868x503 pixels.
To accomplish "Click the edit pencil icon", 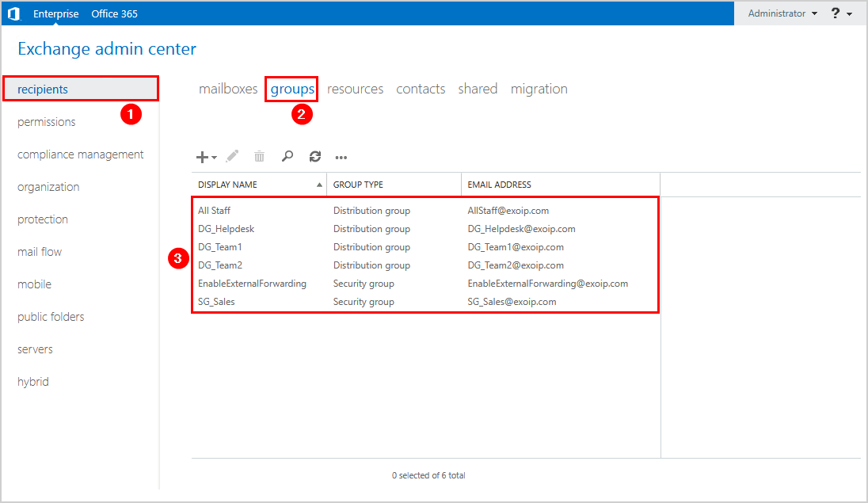I will click(232, 156).
